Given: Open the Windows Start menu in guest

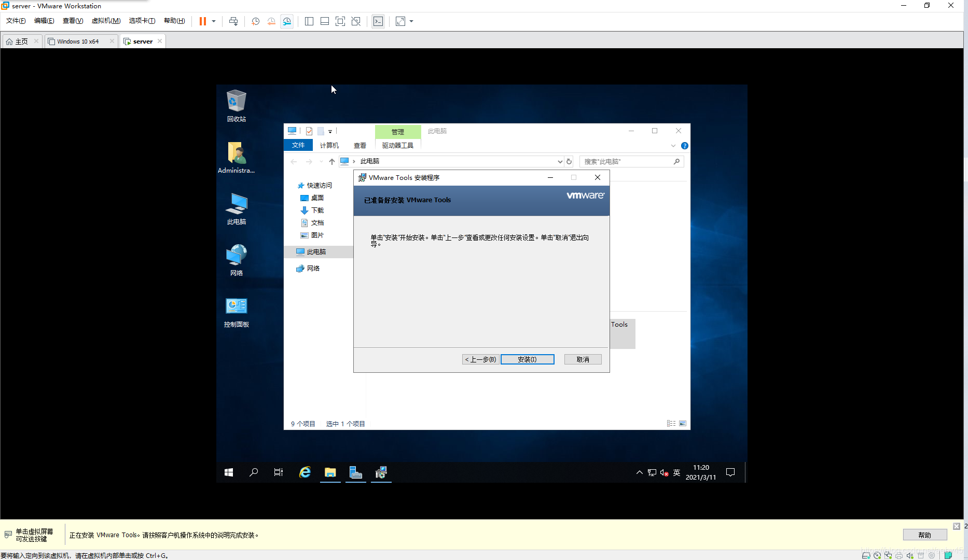Looking at the screenshot, I should click(x=229, y=472).
